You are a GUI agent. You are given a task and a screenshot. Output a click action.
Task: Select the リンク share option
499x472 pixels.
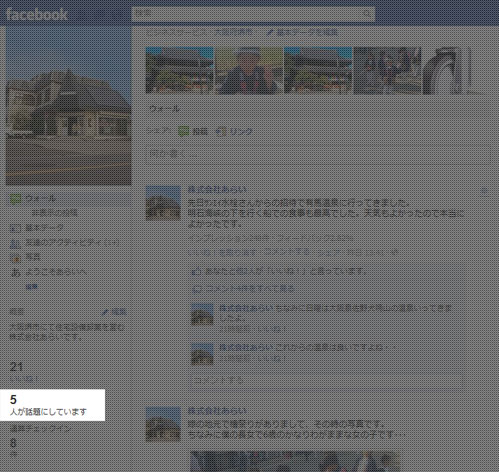(234, 131)
